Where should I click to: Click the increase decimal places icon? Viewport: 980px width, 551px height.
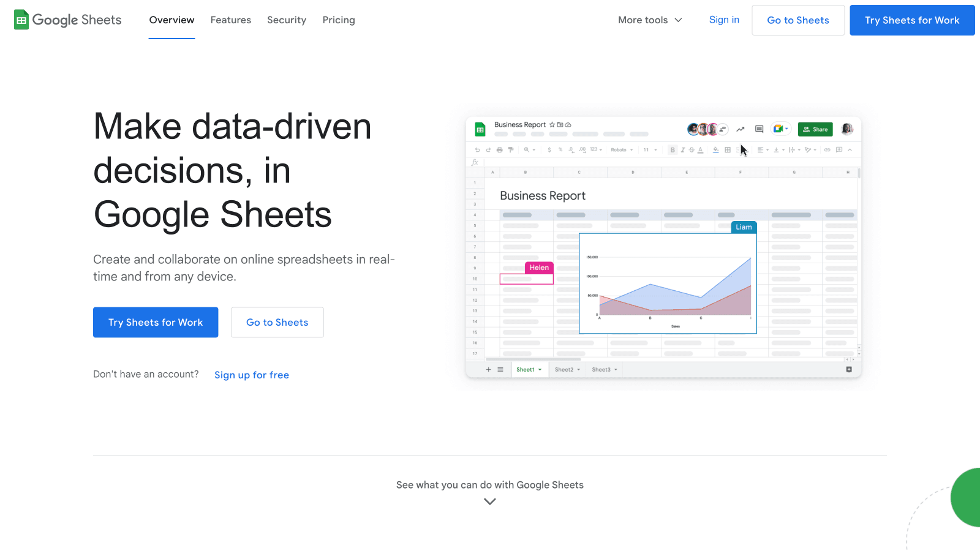(x=582, y=149)
